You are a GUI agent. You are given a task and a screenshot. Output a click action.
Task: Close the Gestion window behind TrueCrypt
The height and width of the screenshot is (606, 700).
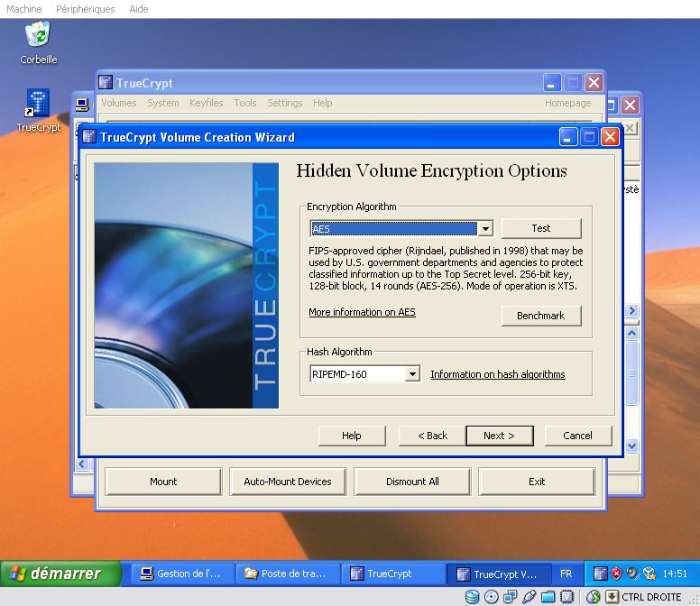point(630,106)
